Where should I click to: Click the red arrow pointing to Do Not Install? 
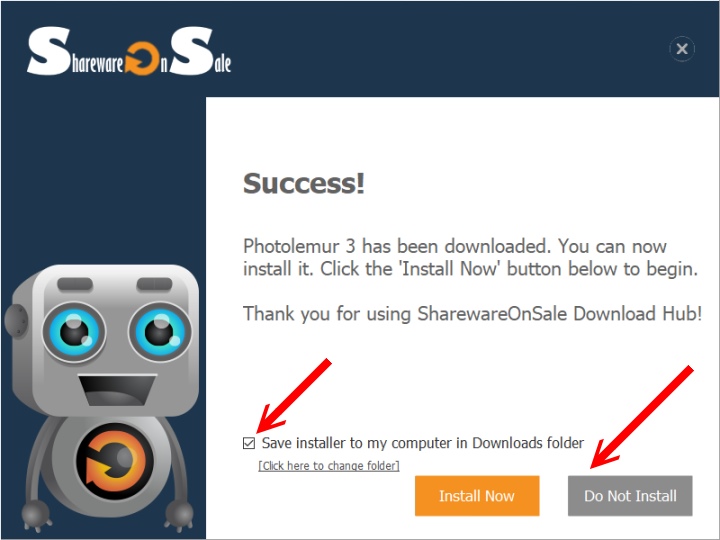pyautogui.click(x=642, y=417)
